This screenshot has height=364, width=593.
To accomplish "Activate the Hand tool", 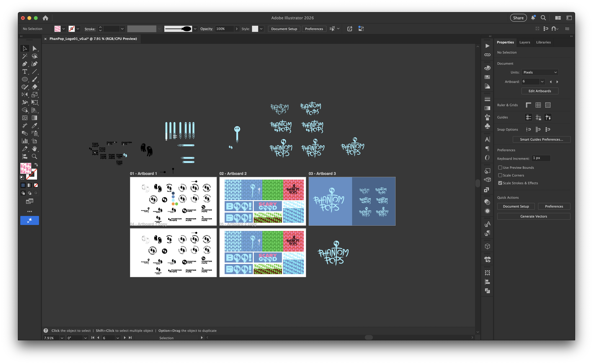I will tap(34, 149).
